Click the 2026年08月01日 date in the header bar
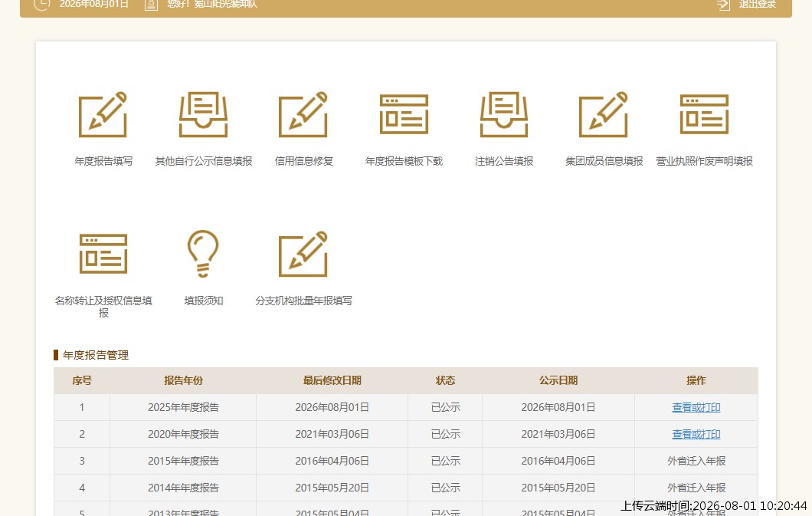 pyautogui.click(x=93, y=4)
